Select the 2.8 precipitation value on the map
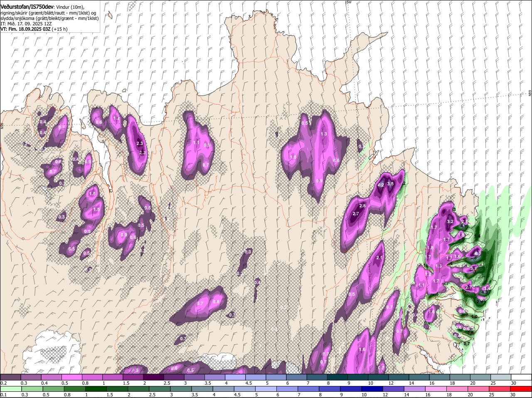The width and height of the screenshot is (532, 398). pyautogui.click(x=362, y=206)
